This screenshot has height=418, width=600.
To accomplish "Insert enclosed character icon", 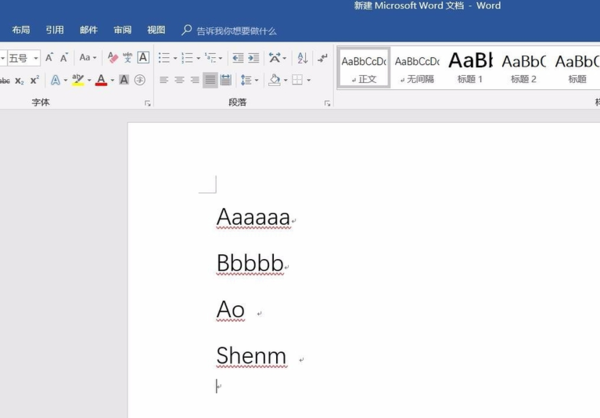I will click(140, 80).
